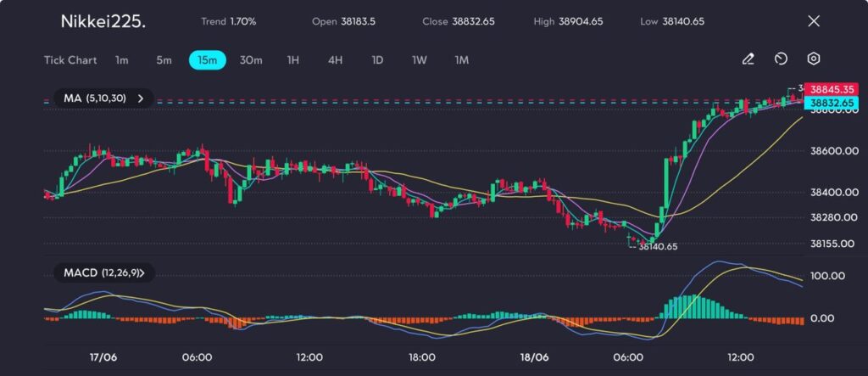Click the gauge indicator icon
Viewport: 868px width, 376px height.
pyautogui.click(x=781, y=59)
